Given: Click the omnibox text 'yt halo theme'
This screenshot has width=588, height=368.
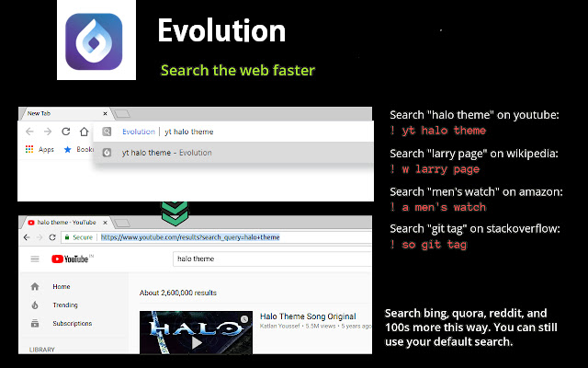Looking at the screenshot, I should point(189,132).
